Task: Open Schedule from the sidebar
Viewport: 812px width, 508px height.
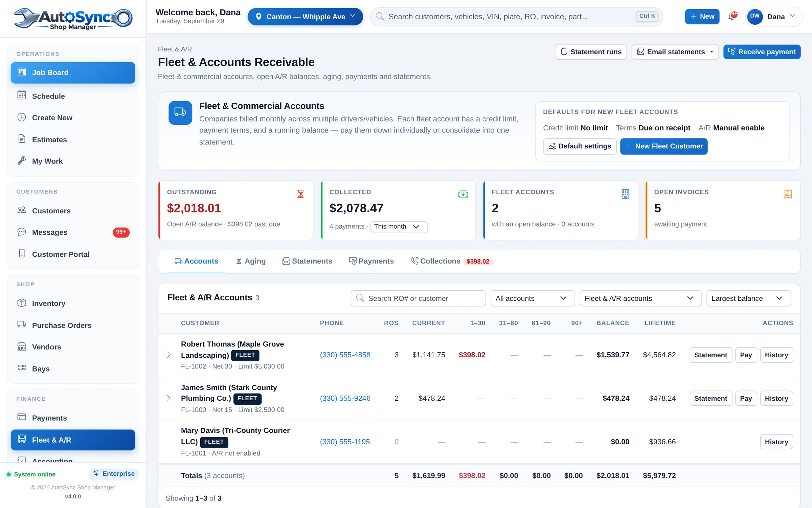Action: click(x=73, y=96)
